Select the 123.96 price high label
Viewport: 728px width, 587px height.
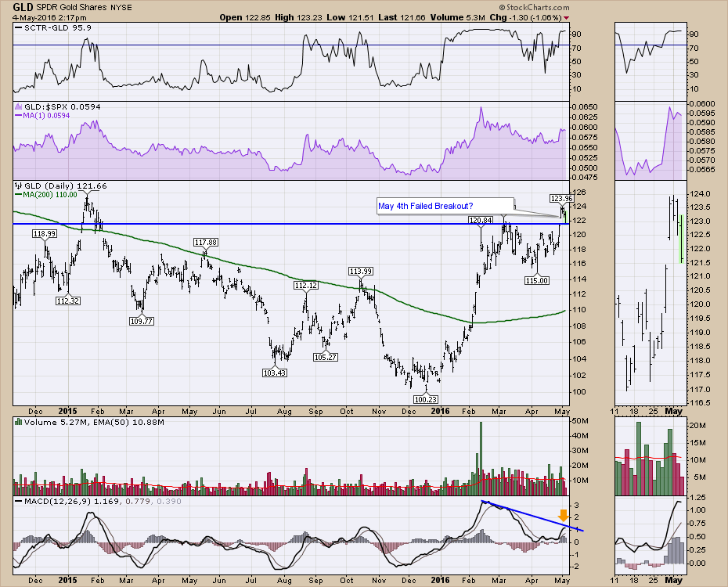[x=562, y=199]
